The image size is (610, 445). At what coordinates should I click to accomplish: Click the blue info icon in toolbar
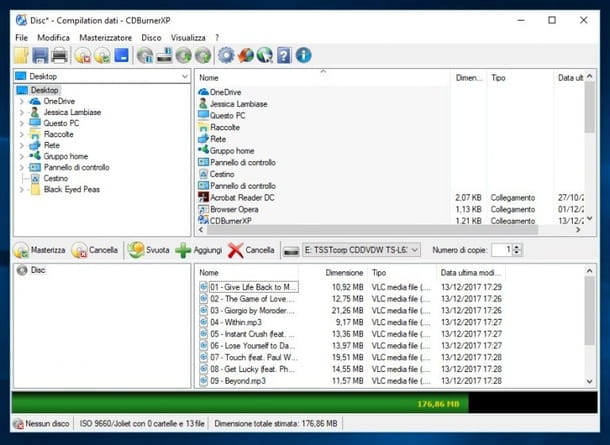(x=304, y=55)
